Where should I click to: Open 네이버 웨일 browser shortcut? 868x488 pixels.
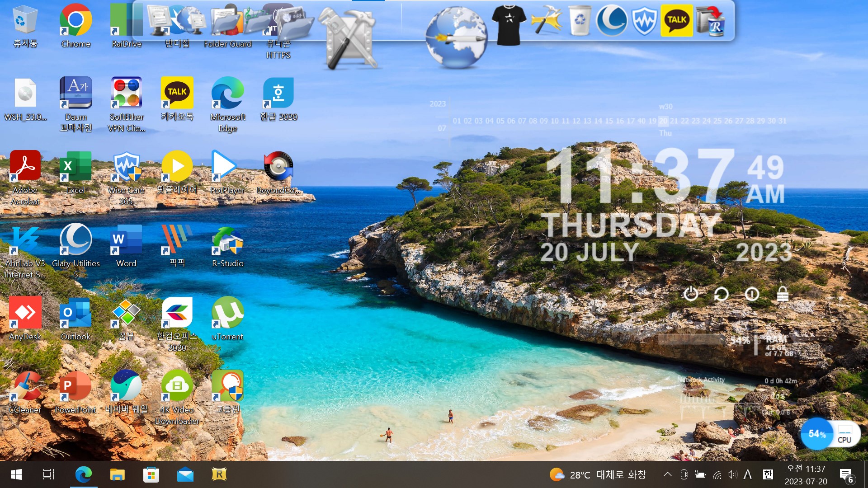tap(127, 391)
